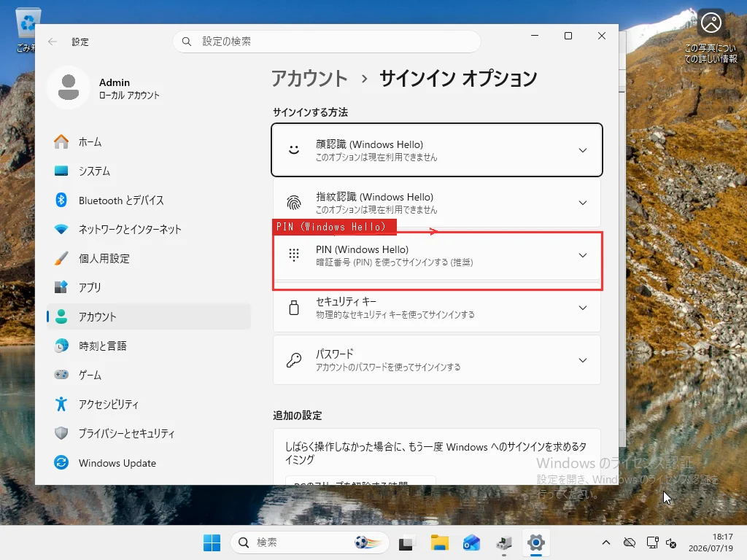Image resolution: width=747 pixels, height=560 pixels.
Task: Select the アカウント sidebar item
Action: pyautogui.click(x=149, y=316)
